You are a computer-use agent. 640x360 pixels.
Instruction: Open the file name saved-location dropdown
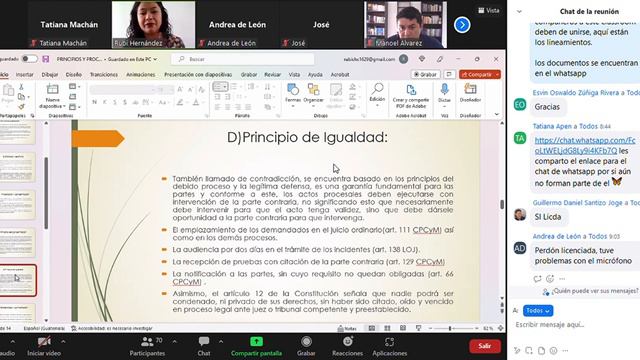click(155, 59)
